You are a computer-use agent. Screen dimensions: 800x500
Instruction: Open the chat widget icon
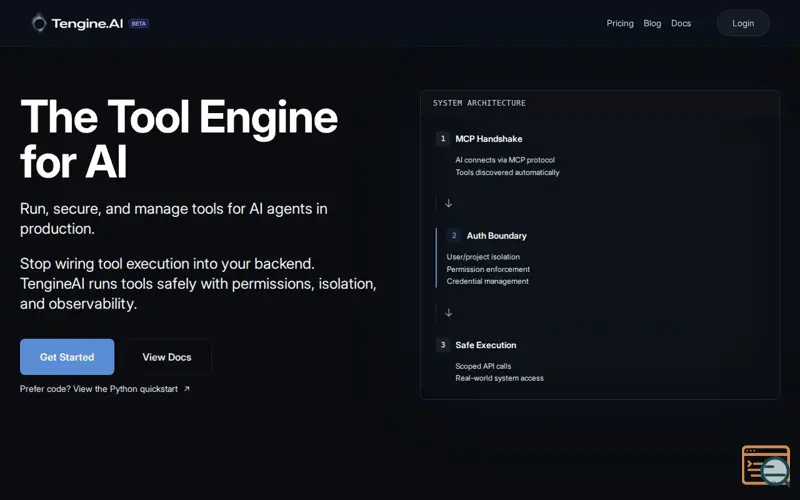[766, 465]
